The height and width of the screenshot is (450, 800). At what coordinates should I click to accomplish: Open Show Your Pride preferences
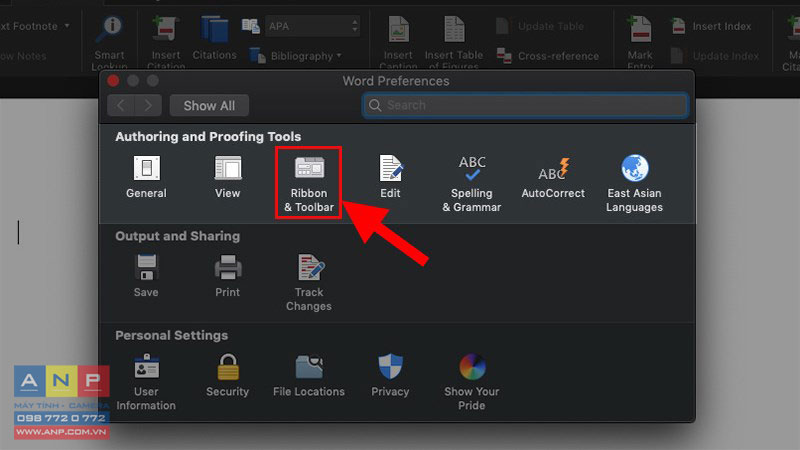coord(471,382)
